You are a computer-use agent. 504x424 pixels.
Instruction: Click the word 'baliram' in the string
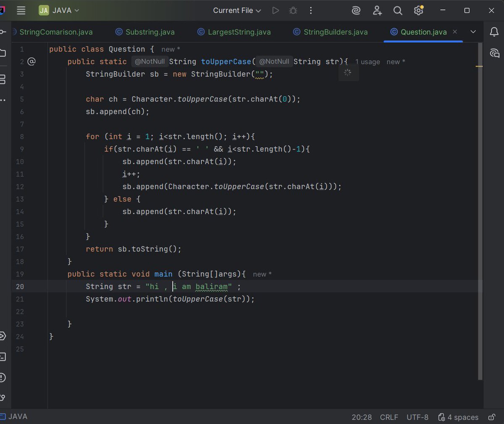tap(211, 287)
